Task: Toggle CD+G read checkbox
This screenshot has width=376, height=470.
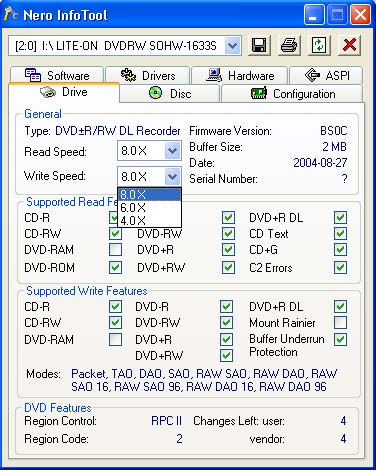Action: pyautogui.click(x=340, y=250)
